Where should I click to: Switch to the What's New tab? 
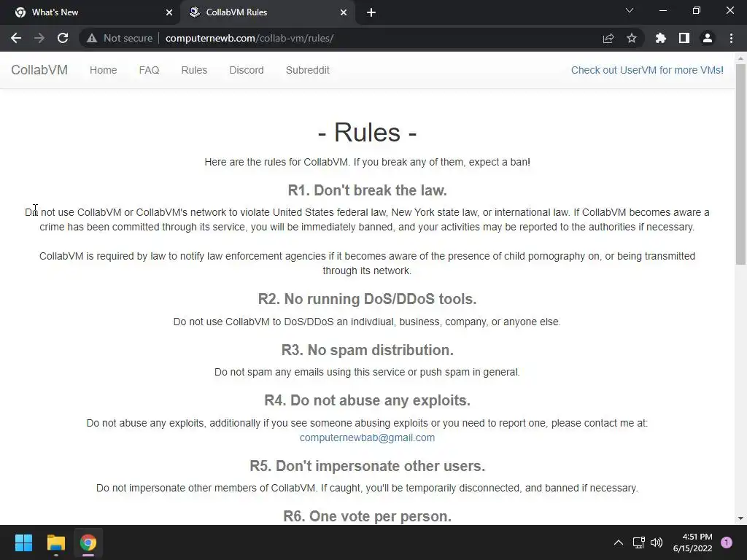(90, 12)
